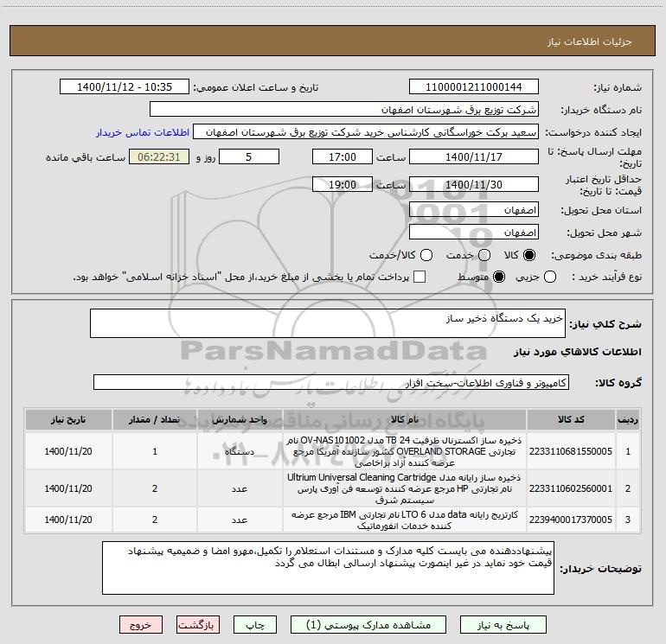Choose the کالا/خدمت radio option

(426, 255)
